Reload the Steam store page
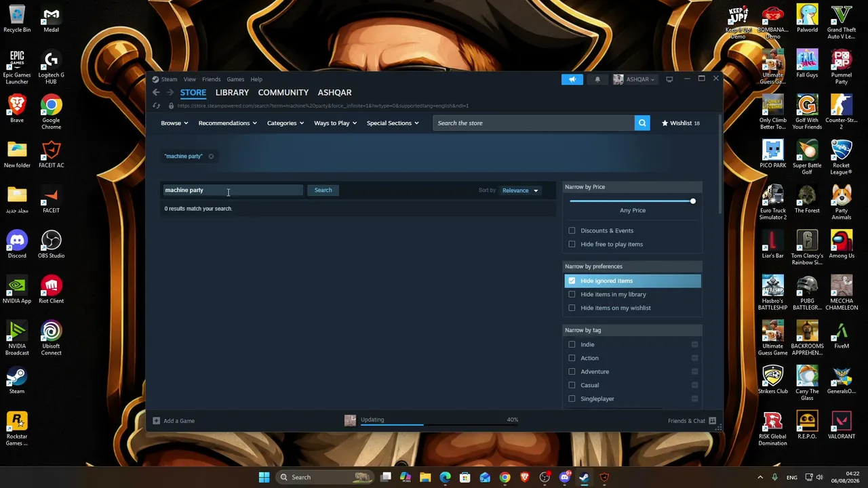The image size is (868, 488). 156,106
